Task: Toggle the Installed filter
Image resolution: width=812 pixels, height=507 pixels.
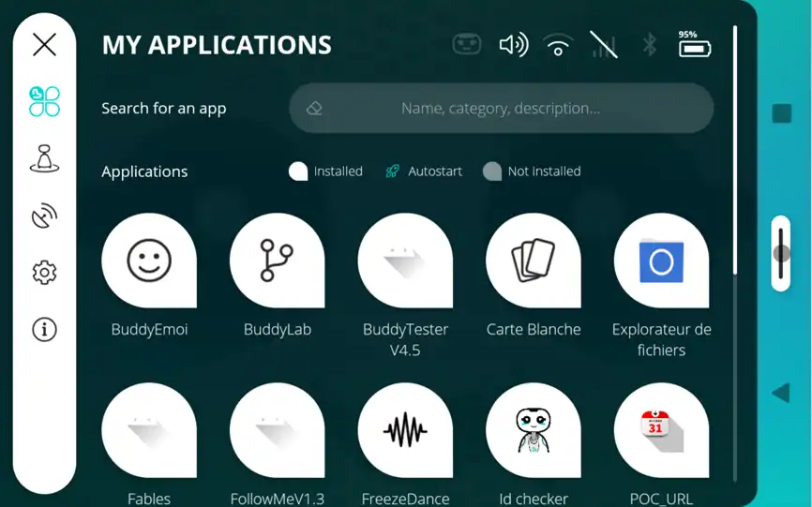Action: click(x=298, y=171)
